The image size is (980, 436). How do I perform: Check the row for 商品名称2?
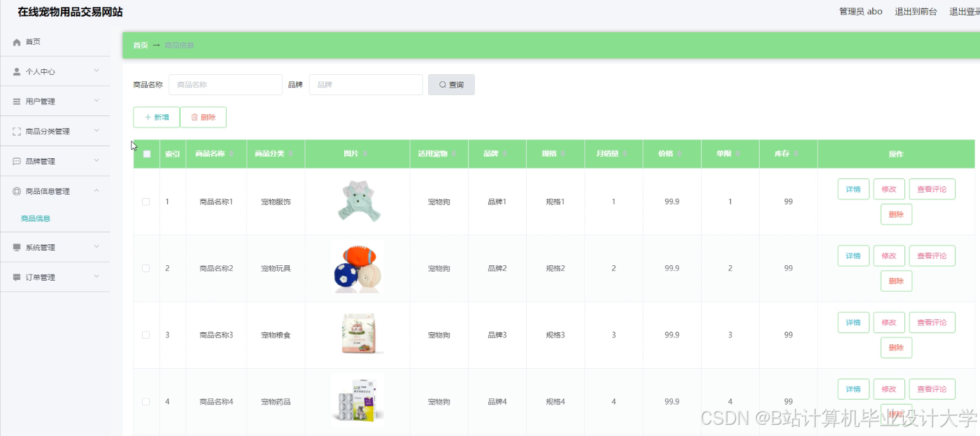pyautogui.click(x=146, y=268)
